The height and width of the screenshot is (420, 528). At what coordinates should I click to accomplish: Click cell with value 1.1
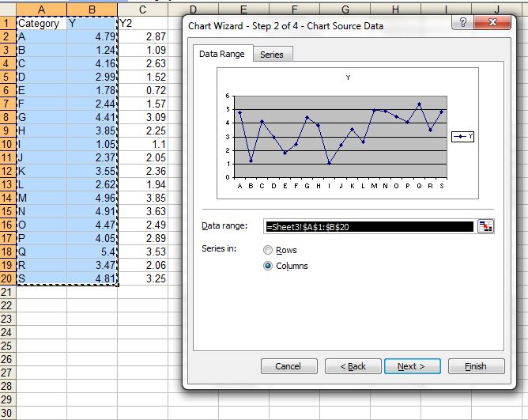(142, 144)
